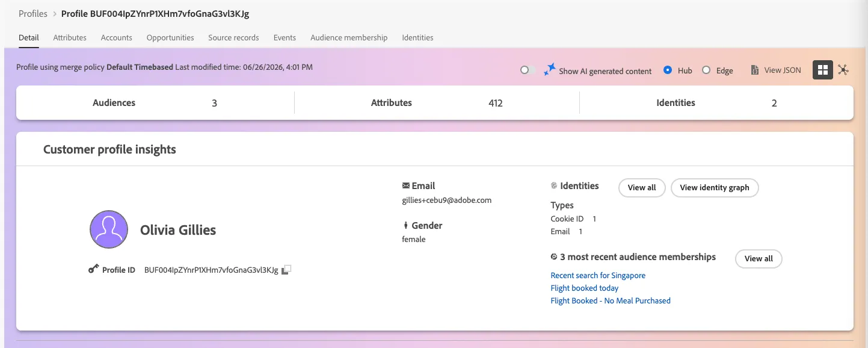The height and width of the screenshot is (348, 868).
Task: Open Recent search for Singapore audience
Action: coord(598,275)
